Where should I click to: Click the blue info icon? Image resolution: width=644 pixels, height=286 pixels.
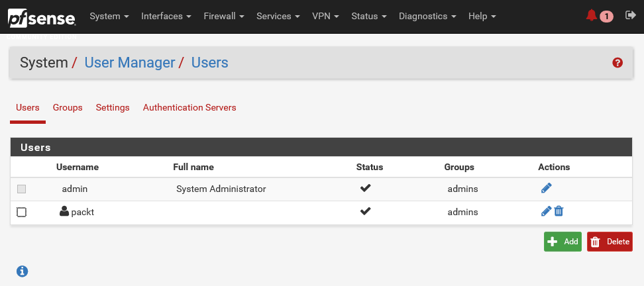(x=23, y=271)
